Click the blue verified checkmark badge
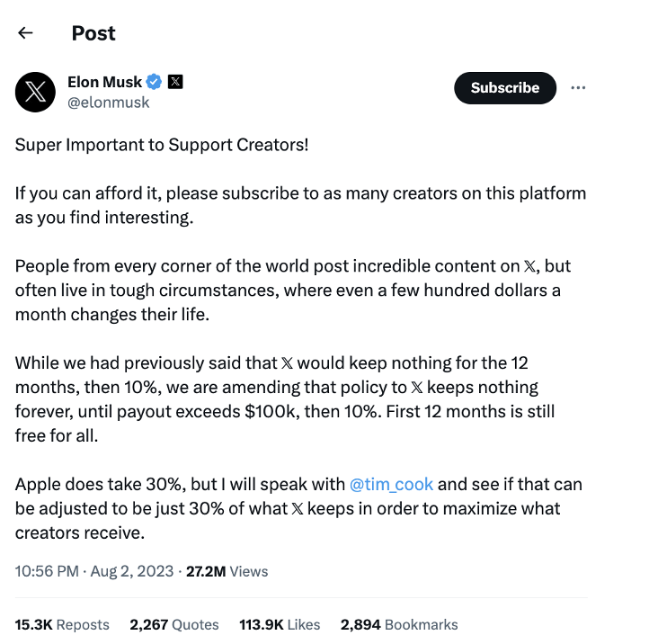This screenshot has height=644, width=649. 154,82
